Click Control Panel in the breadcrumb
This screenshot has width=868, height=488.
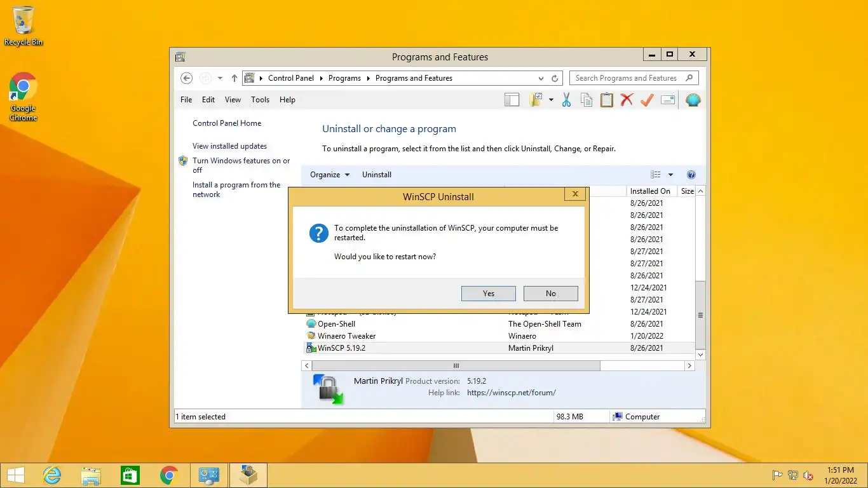tap(291, 78)
